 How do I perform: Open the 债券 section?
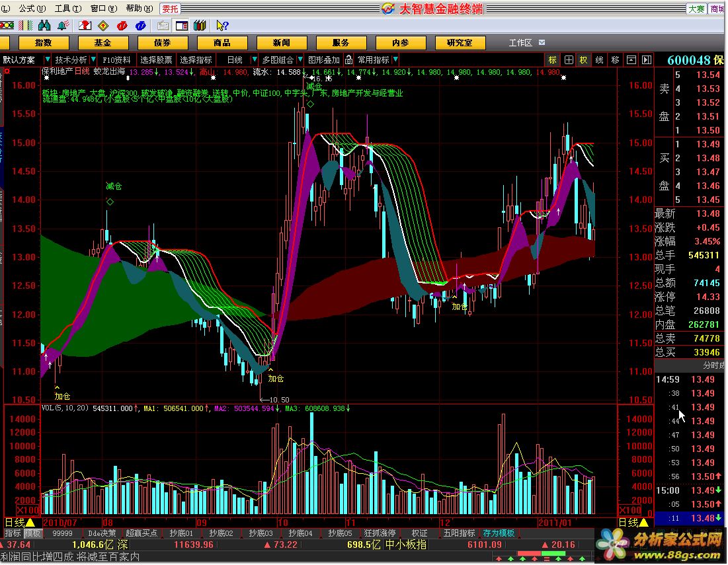tap(163, 43)
